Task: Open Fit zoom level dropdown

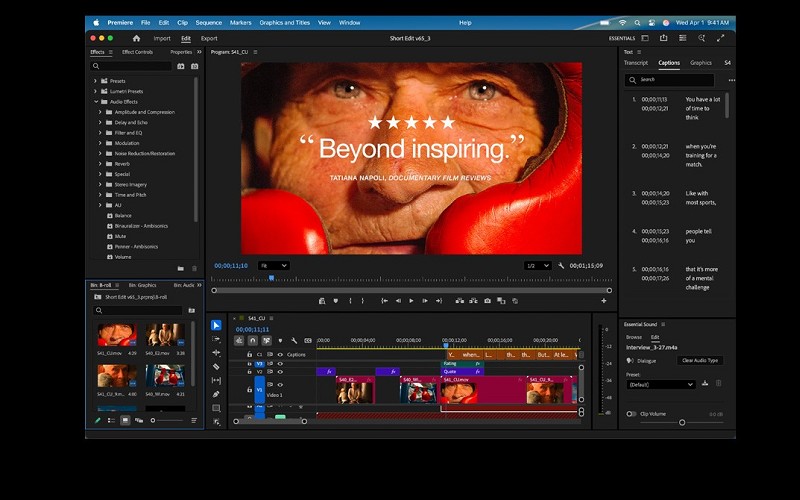Action: coord(273,266)
